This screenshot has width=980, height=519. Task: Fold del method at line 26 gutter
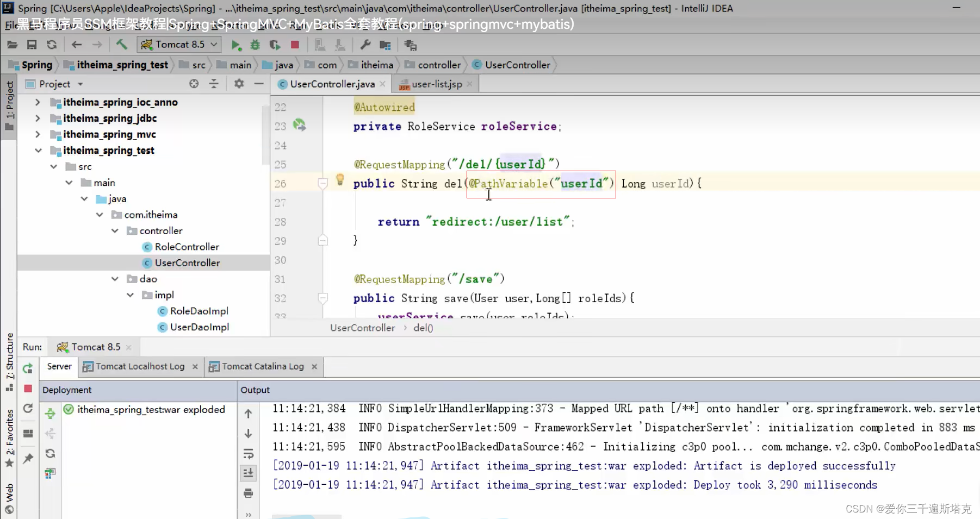322,184
